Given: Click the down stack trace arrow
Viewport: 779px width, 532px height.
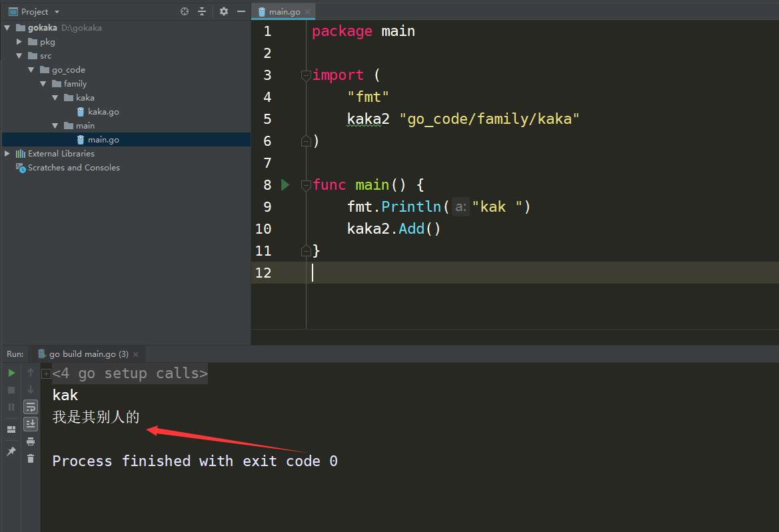Looking at the screenshot, I should click(31, 390).
